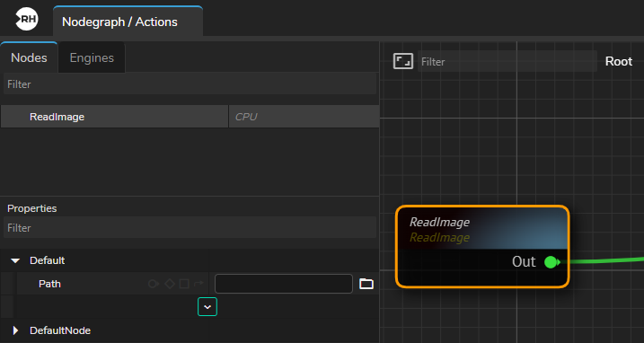Click the RH logo icon
This screenshot has height=343, width=644.
[x=27, y=19]
